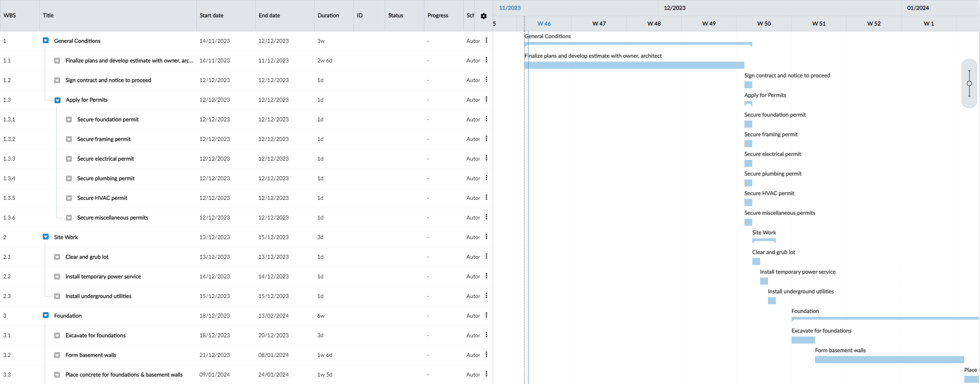Click type icon beside Secure framing permit

69,139
